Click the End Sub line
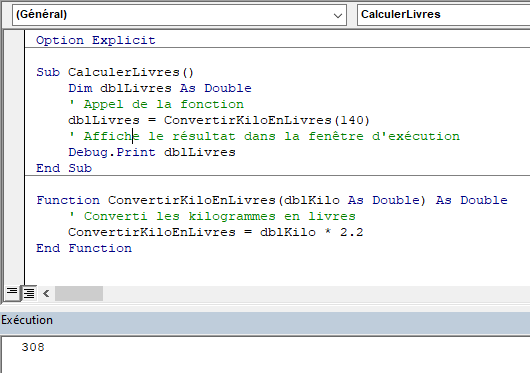Screen dimensions: 530x373 64,168
